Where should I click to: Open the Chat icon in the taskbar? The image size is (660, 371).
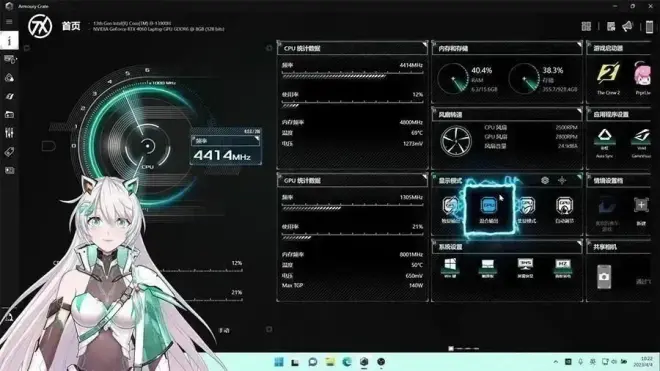click(313, 362)
